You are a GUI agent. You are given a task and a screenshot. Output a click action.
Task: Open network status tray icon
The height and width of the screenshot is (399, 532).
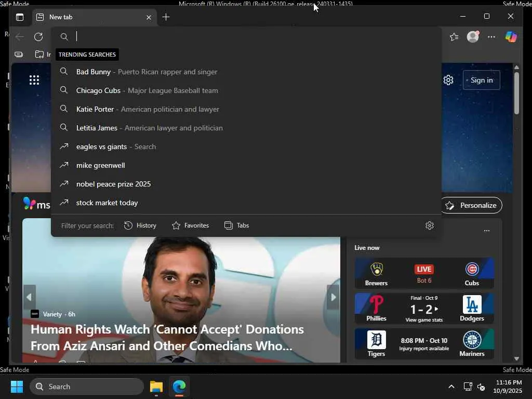pos(468,387)
